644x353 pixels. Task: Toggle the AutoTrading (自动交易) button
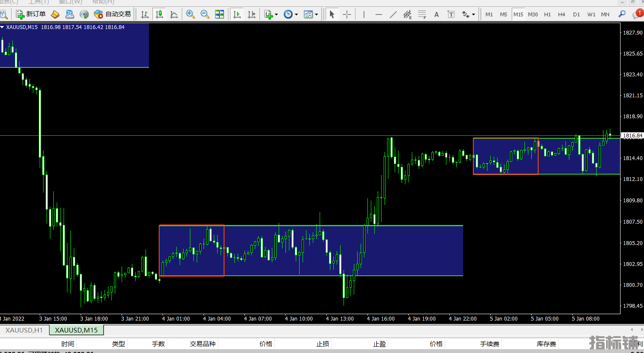click(x=113, y=14)
